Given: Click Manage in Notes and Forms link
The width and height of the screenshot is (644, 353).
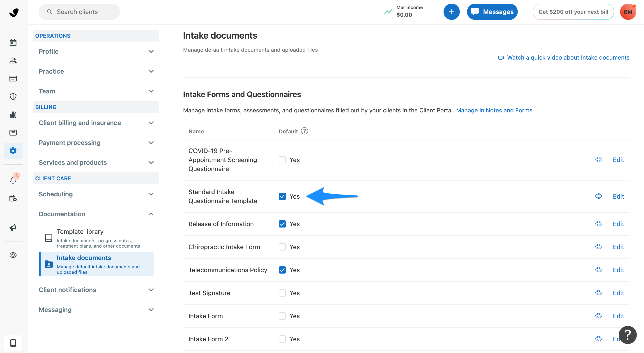Looking at the screenshot, I should click(494, 110).
